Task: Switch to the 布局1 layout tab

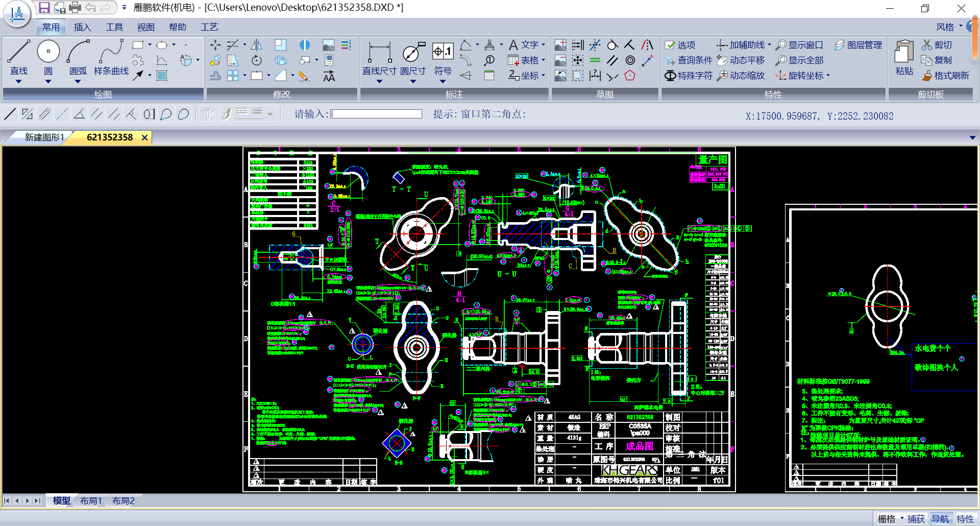Action: [x=91, y=501]
